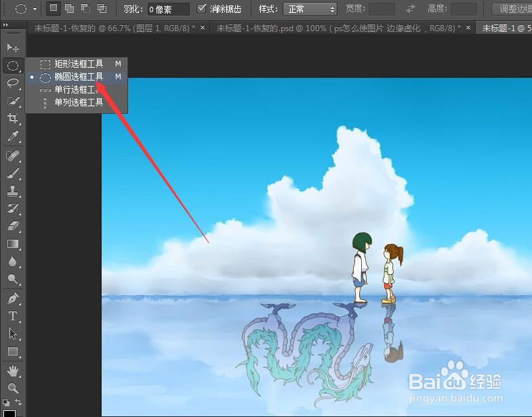Choose New selection mode
Screen dimensions: 532x417
tap(54, 9)
